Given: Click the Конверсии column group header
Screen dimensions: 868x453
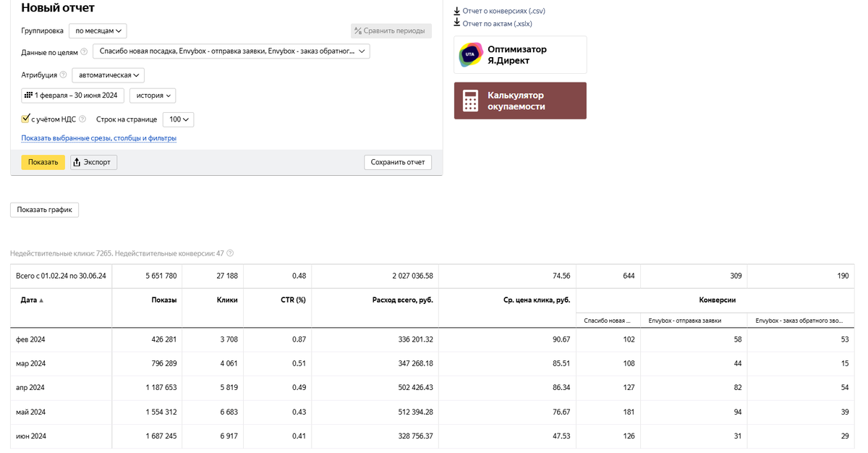Looking at the screenshot, I should 718,300.
